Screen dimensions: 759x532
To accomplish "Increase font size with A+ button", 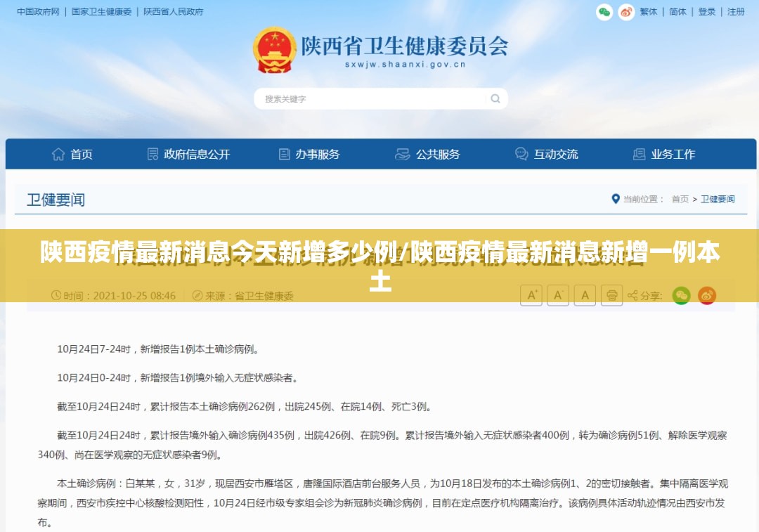I will (x=531, y=295).
